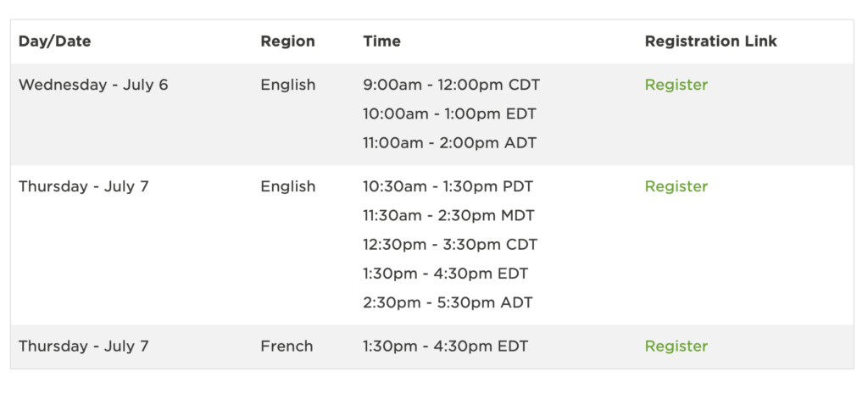Select the 10:00am - 1:00pm EDT time
This screenshot has width=868, height=393.
pyautogui.click(x=449, y=114)
